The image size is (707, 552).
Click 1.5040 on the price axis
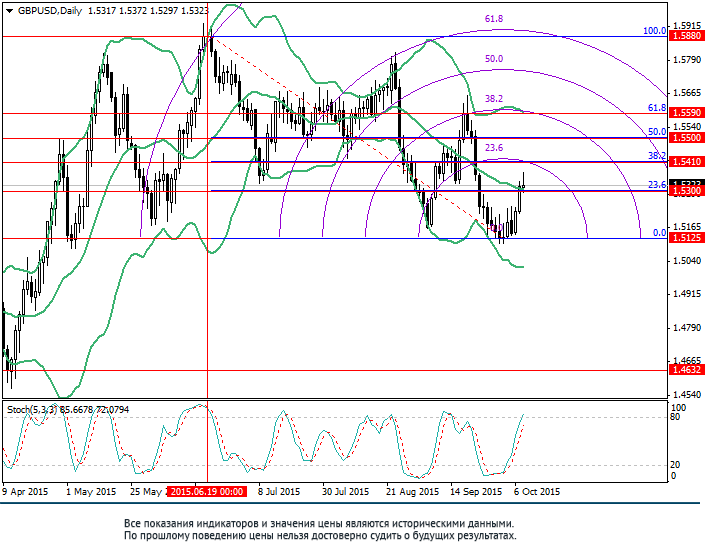coord(687,260)
